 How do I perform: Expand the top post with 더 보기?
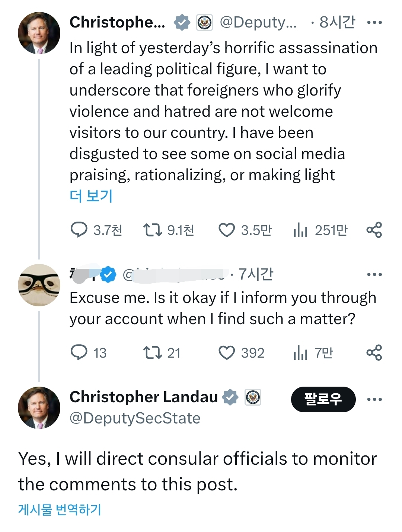pyautogui.click(x=91, y=196)
